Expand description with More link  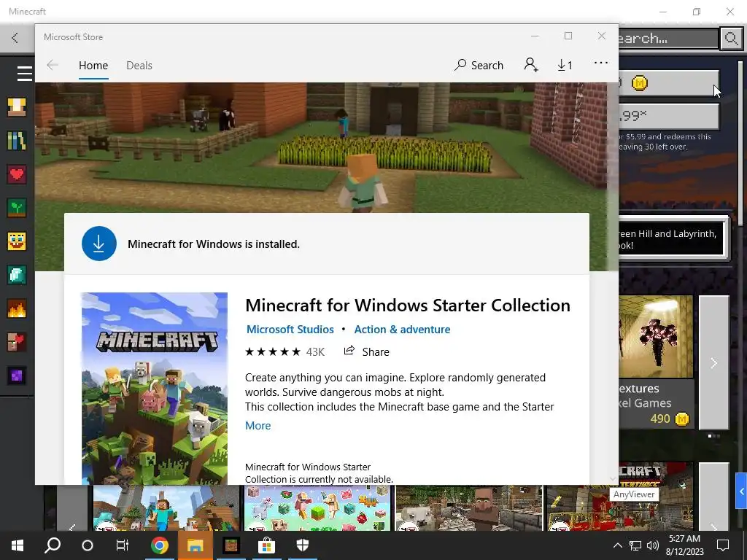[258, 425]
